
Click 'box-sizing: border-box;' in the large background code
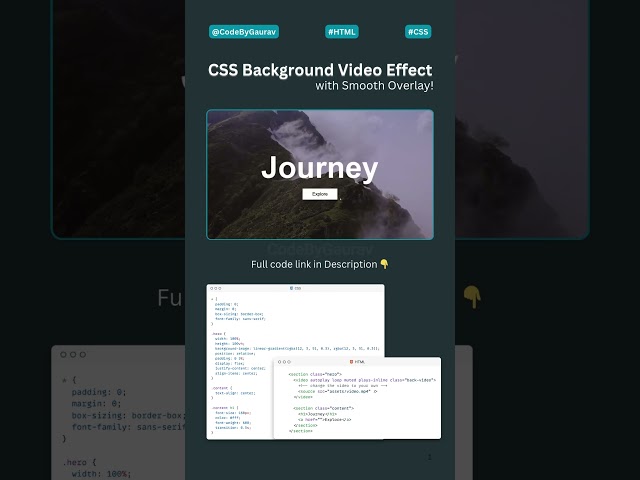(128, 416)
